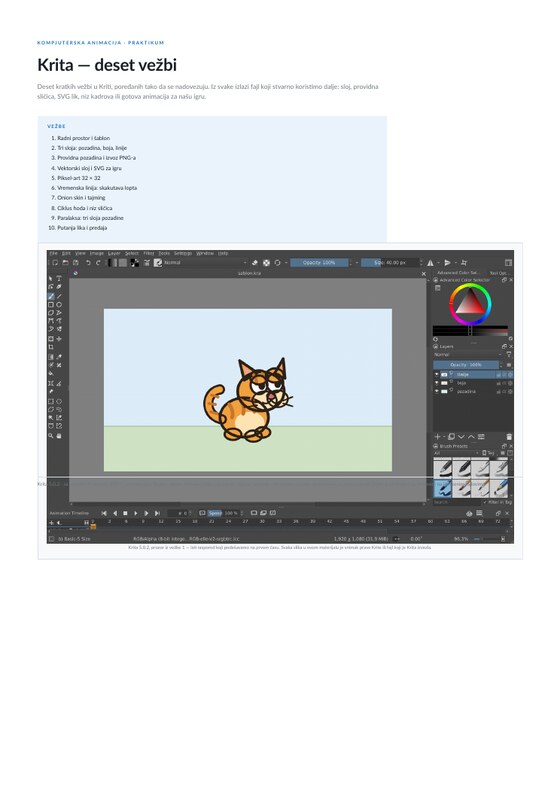Screen dimensions: 560x793
Task: Toggle visibility of pozadina layer
Action: [437, 391]
